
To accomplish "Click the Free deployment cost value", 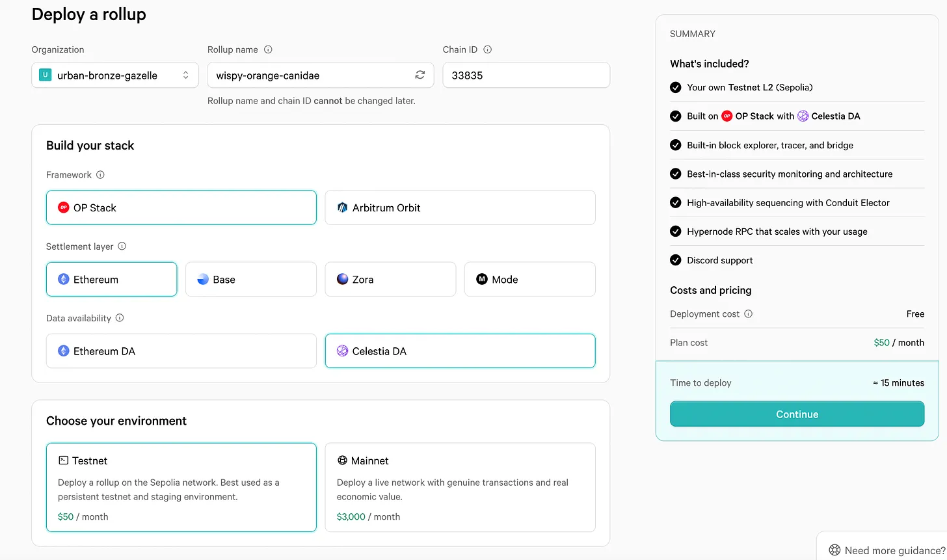I will point(915,314).
